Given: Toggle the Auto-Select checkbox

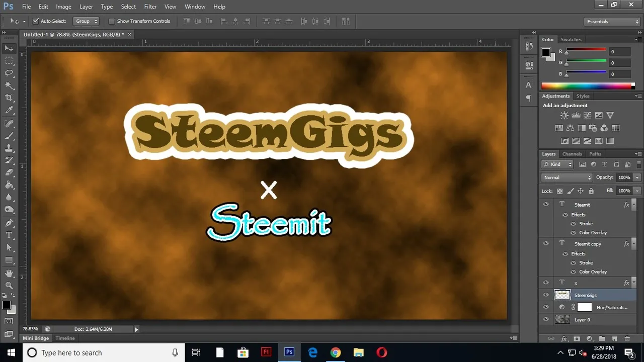Looking at the screenshot, I should (36, 21).
